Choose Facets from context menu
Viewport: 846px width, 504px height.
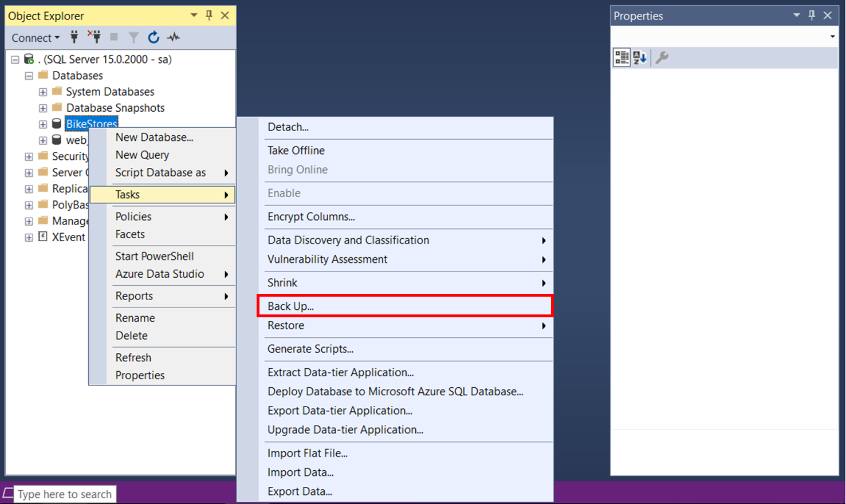coord(163,234)
